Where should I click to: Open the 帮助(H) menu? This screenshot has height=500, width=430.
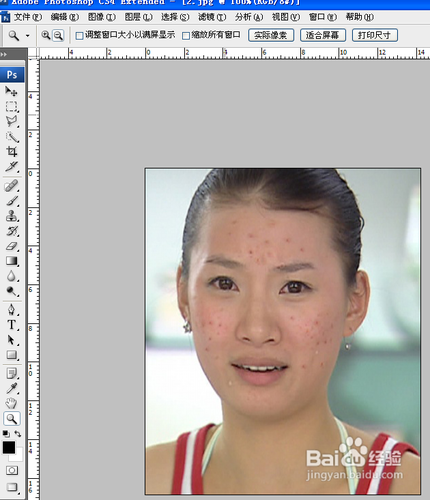[359, 17]
